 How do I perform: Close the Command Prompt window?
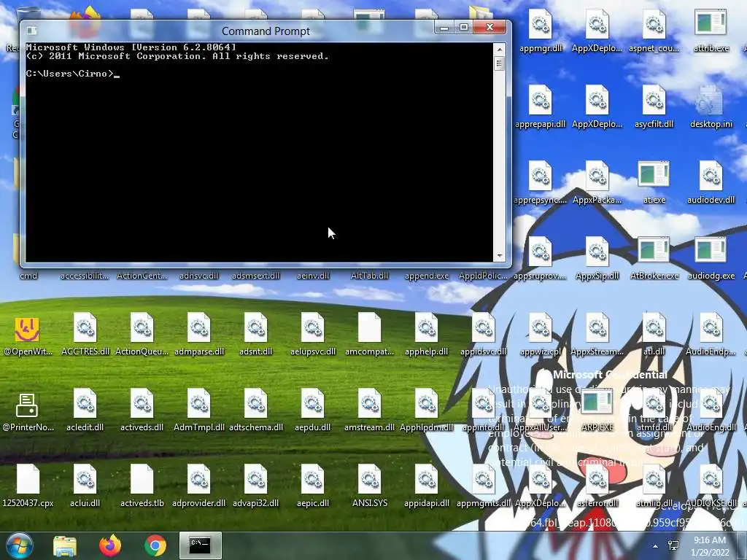click(489, 28)
